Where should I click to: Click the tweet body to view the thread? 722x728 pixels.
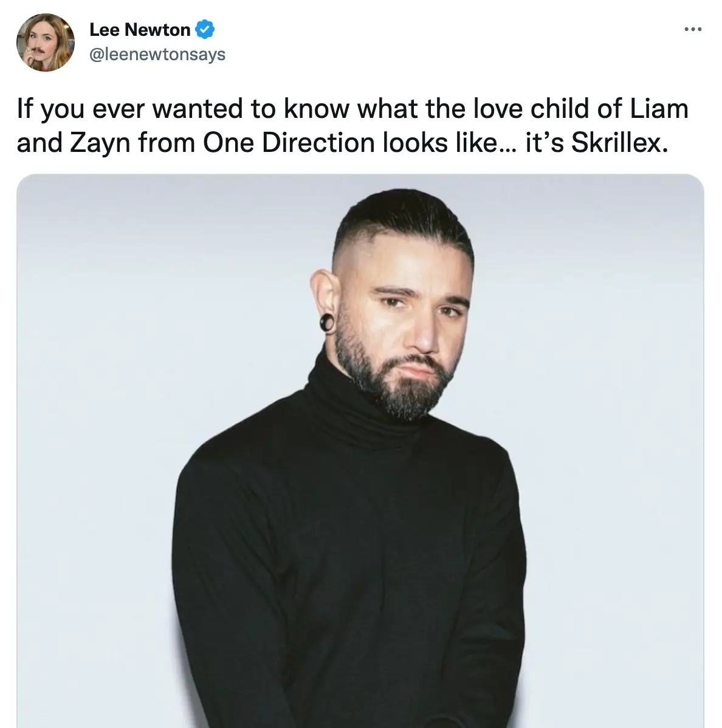pos(352,125)
